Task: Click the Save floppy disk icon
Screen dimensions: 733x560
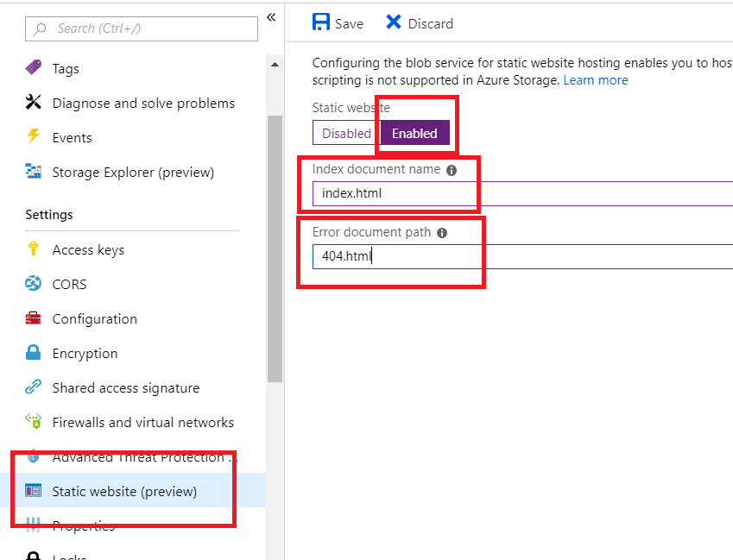Action: click(321, 22)
